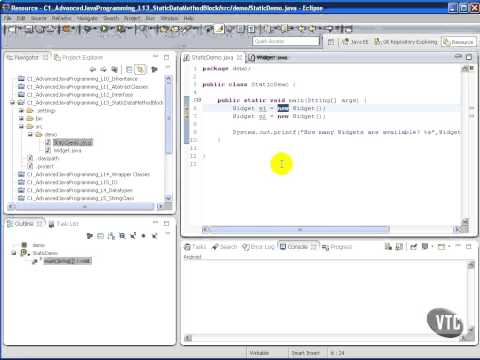Select the Wrapper Classes project
The height and width of the screenshot is (360, 480).
pos(88,174)
